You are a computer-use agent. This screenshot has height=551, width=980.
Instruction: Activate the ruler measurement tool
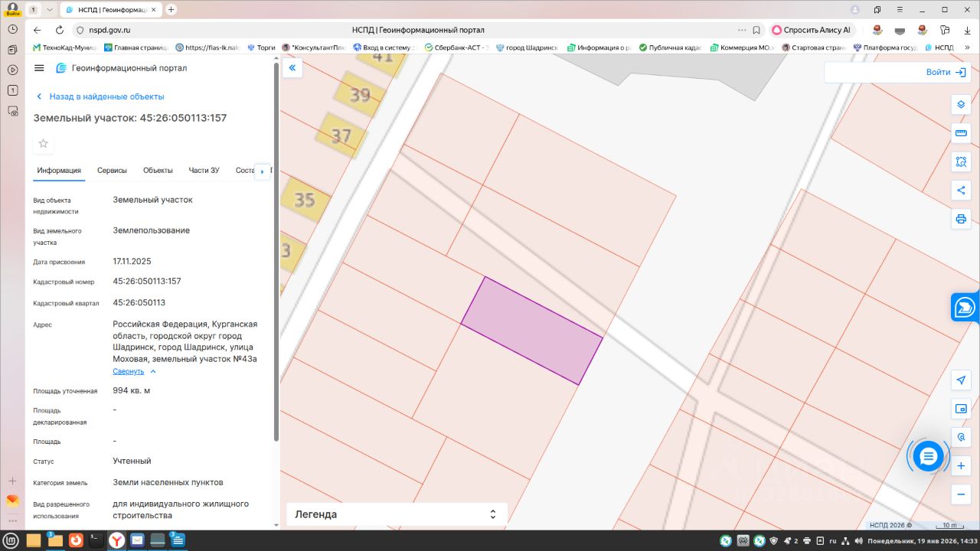961,133
